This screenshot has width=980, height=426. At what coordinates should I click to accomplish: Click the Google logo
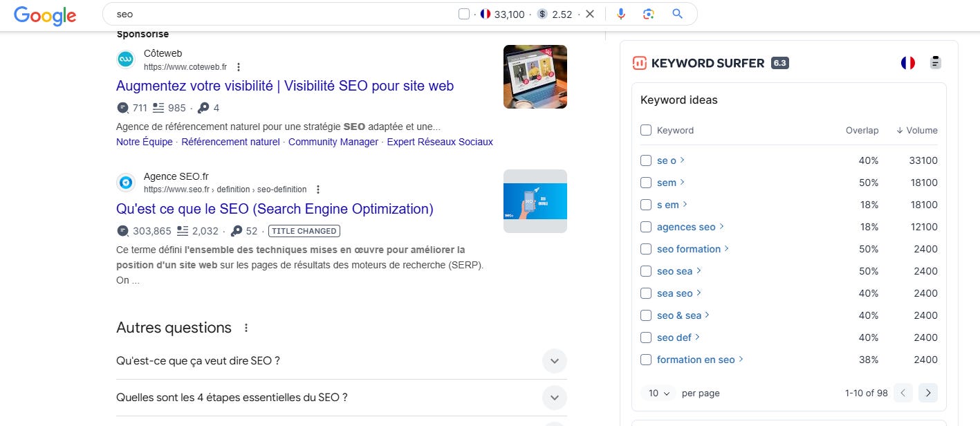tap(45, 15)
